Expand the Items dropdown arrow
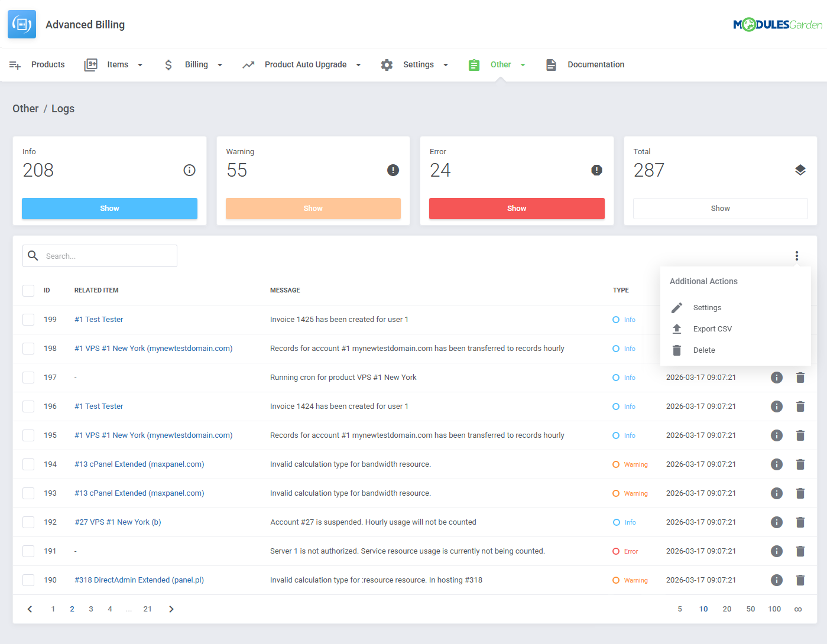This screenshot has width=827, height=644. click(x=140, y=65)
